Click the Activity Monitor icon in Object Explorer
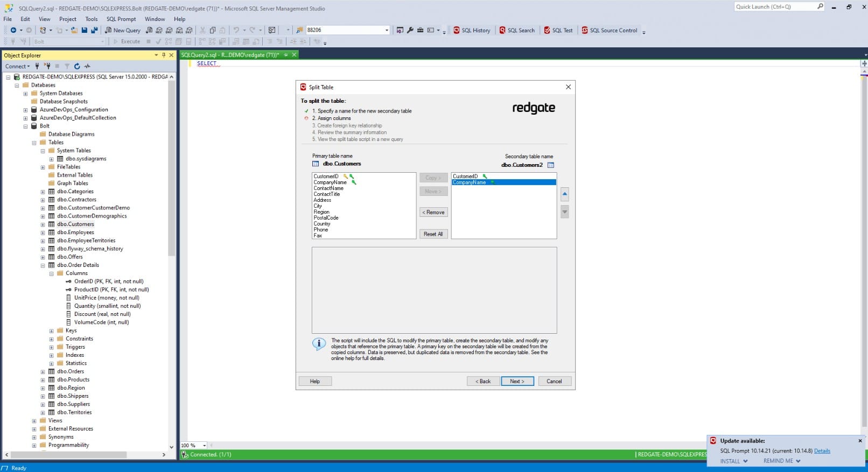868x472 pixels. point(87,66)
